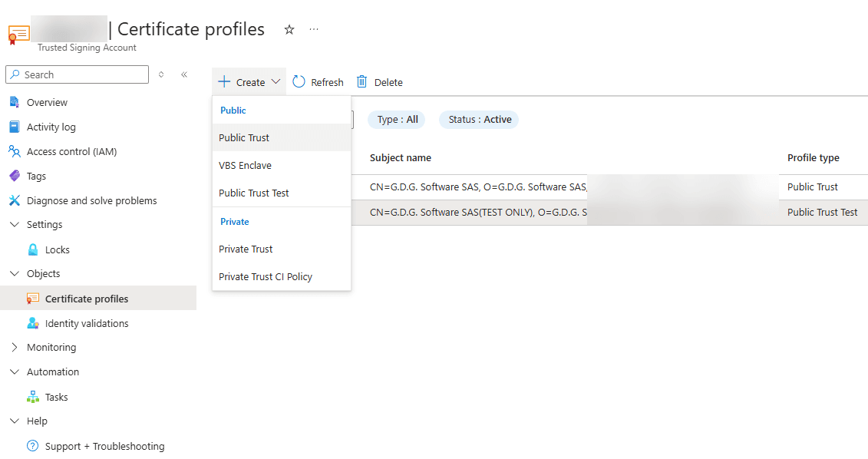
Task: Open the Type: All filter
Action: 396,119
